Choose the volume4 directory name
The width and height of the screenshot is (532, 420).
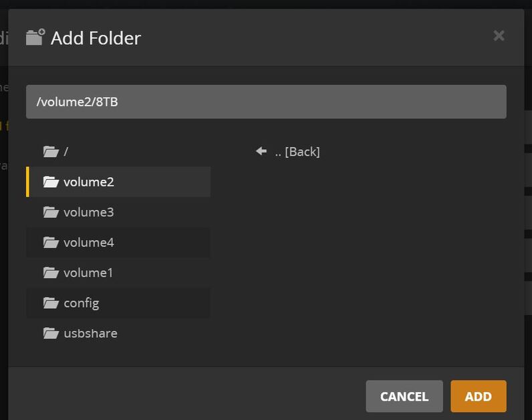tap(88, 242)
